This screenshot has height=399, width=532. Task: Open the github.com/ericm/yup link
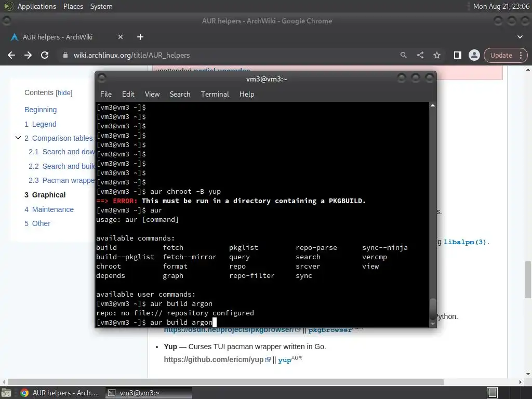tap(214, 360)
